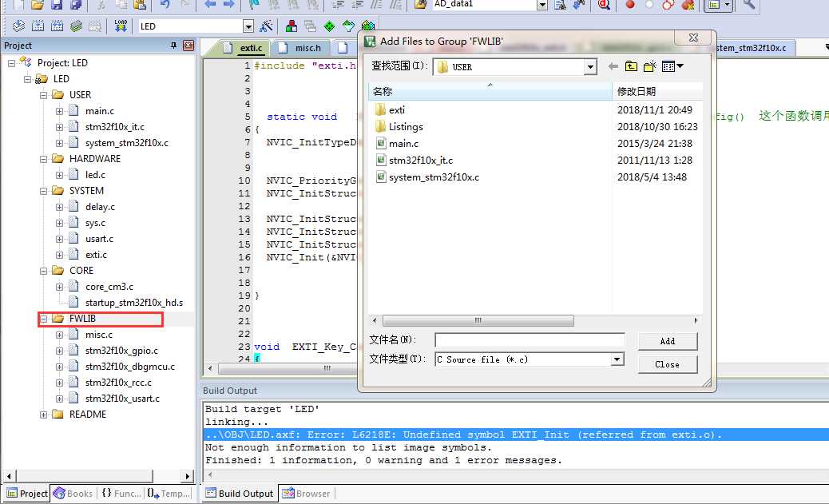Click the Manage Run-Time Environment green diamond icon
Image resolution: width=829 pixels, height=504 pixels.
(329, 26)
